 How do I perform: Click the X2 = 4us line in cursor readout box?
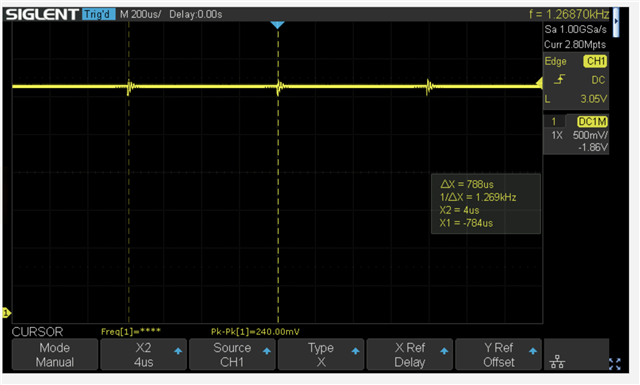(x=460, y=210)
